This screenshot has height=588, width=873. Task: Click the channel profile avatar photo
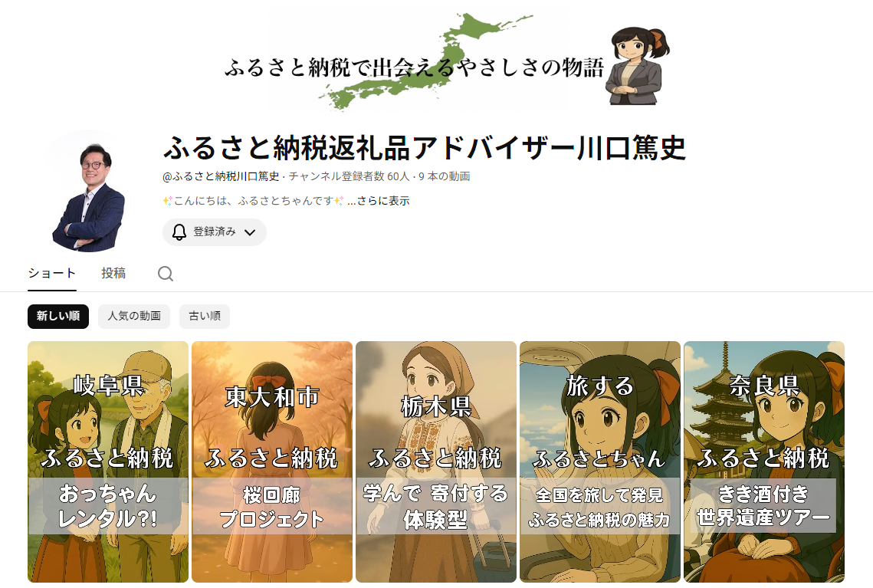[88, 192]
